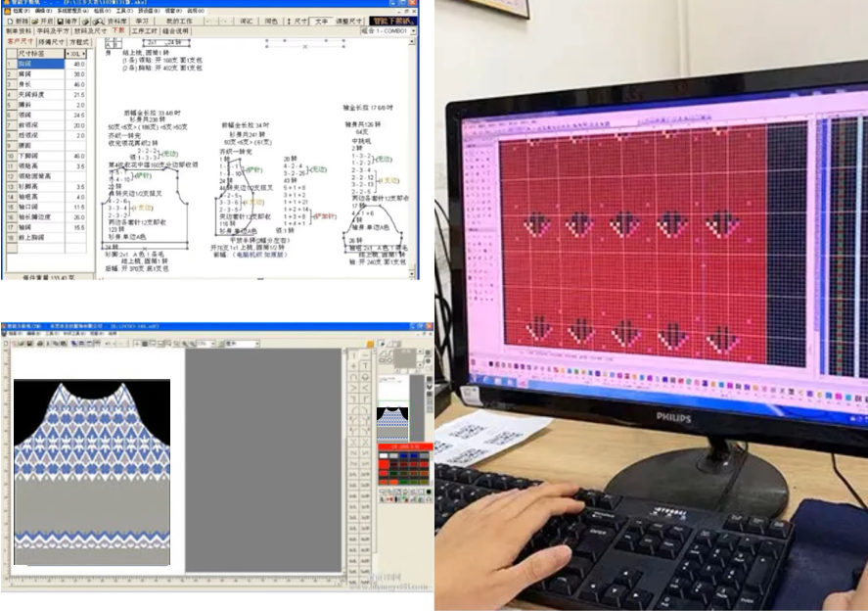Click the 词汇 toolbar button

pos(247,21)
